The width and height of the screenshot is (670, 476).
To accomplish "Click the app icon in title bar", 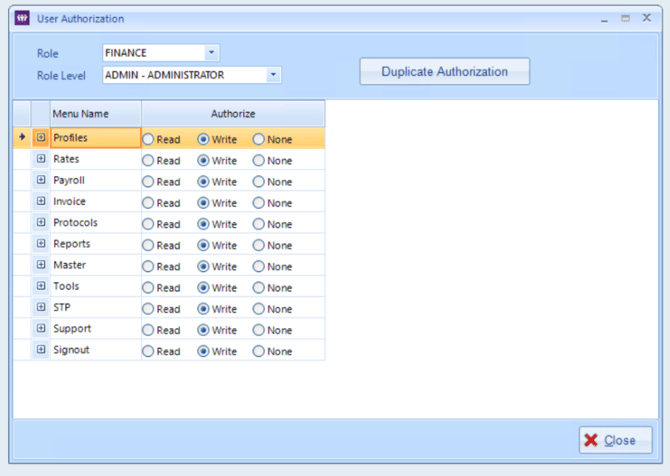I will (22, 18).
